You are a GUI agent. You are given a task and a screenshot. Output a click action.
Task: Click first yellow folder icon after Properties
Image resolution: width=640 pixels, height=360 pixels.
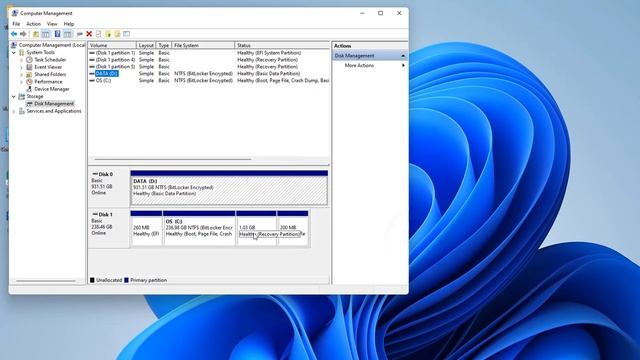coord(108,34)
